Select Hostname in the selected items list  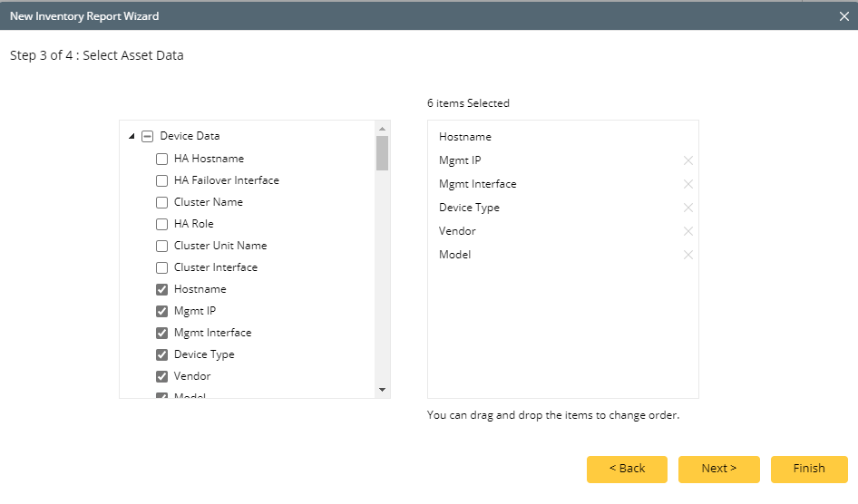[465, 137]
